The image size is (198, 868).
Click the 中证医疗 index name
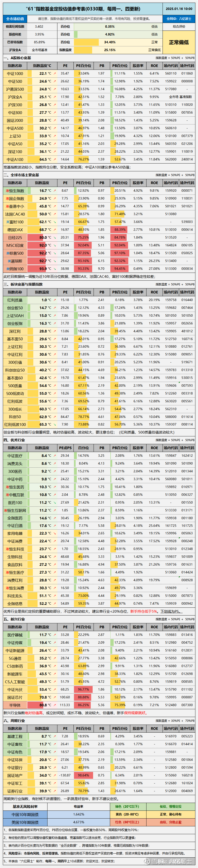tap(15, 456)
